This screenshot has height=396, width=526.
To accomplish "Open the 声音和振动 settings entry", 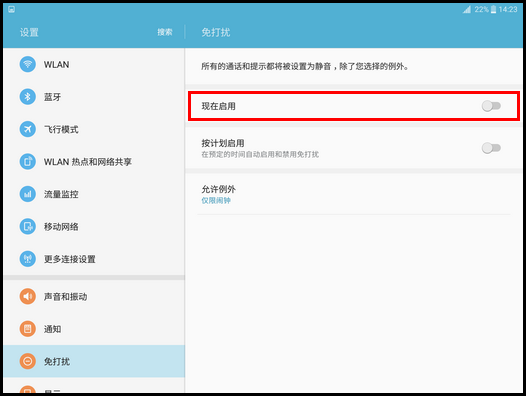I will (94, 297).
